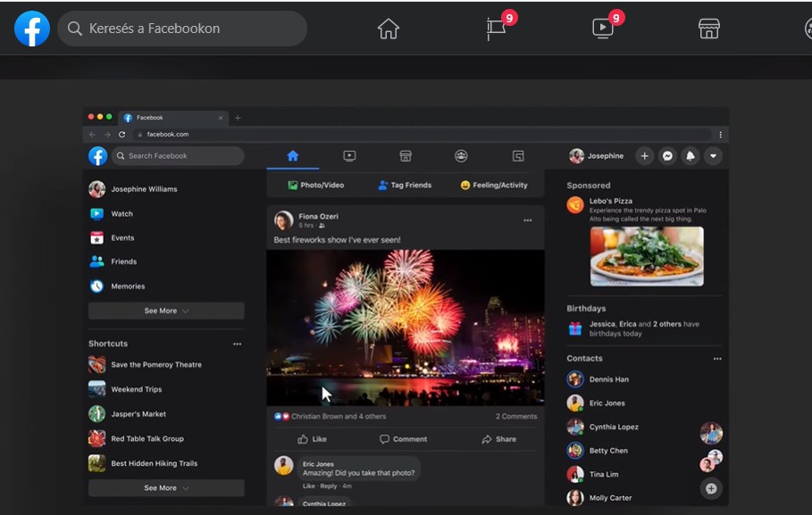812x515 pixels.
Task: Expand See More under Shortcuts list
Action: click(166, 488)
